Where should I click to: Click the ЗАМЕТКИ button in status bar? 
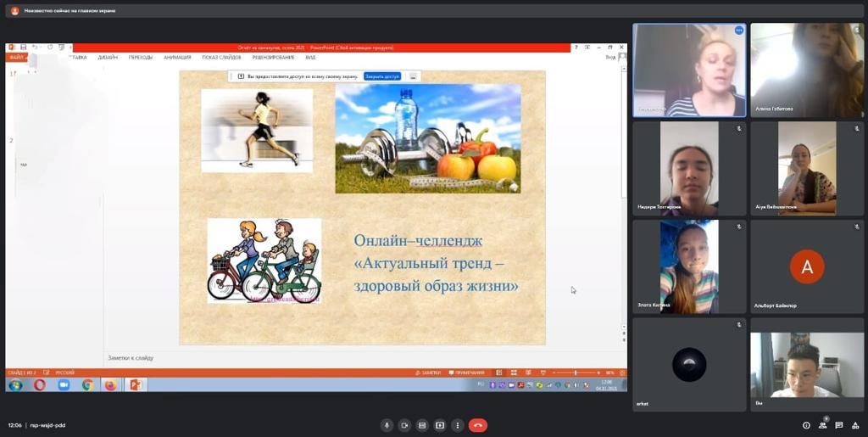tap(429, 373)
